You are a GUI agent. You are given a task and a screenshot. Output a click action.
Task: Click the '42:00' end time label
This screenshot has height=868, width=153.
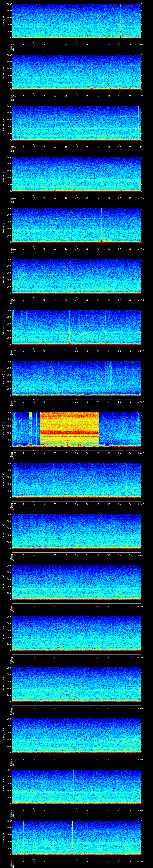point(141,657)
